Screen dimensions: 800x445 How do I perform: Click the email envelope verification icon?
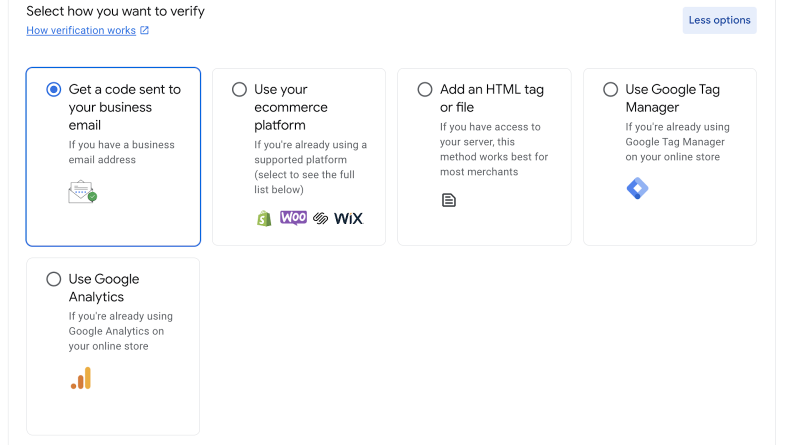pos(82,192)
